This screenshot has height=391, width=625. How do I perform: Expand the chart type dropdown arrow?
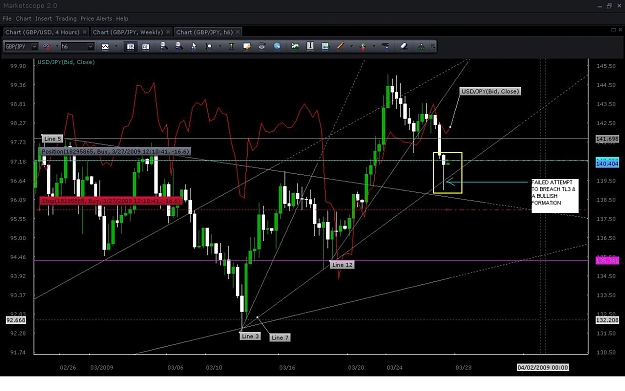[x=116, y=47]
